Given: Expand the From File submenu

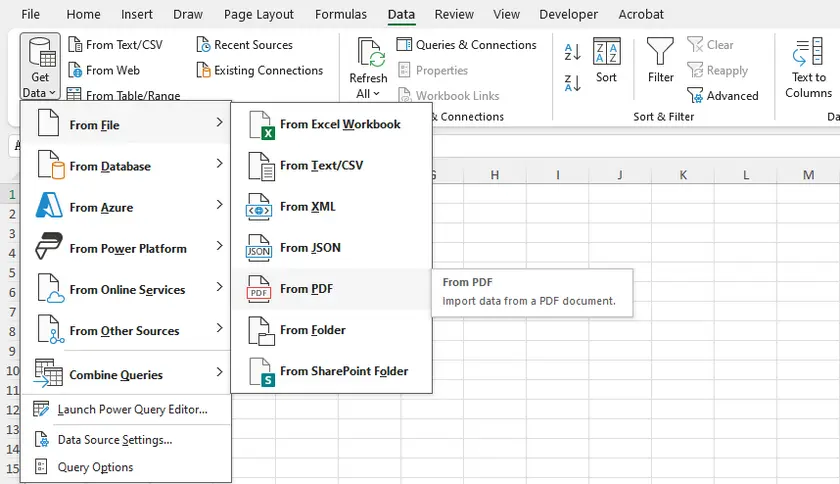Looking at the screenshot, I should [x=126, y=125].
